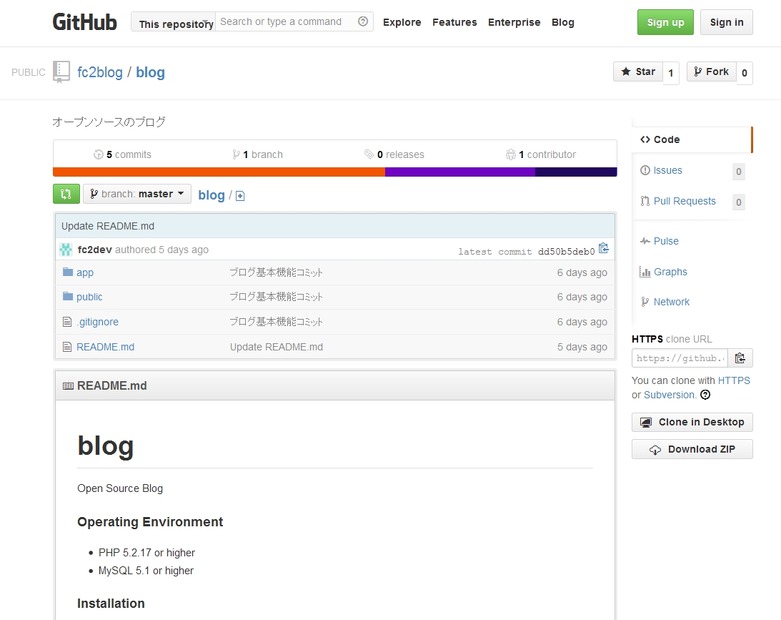Open search help question-mark icon
The width and height of the screenshot is (781, 620).
363,21
